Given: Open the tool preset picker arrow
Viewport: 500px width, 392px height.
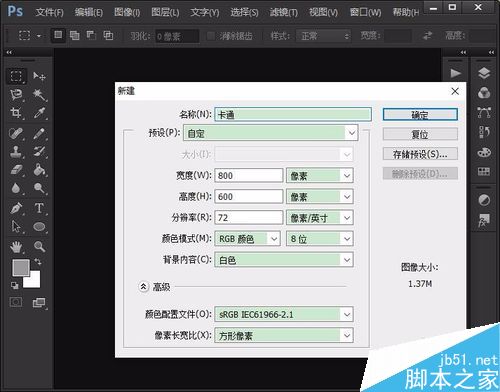Looking at the screenshot, I should coord(39,36).
